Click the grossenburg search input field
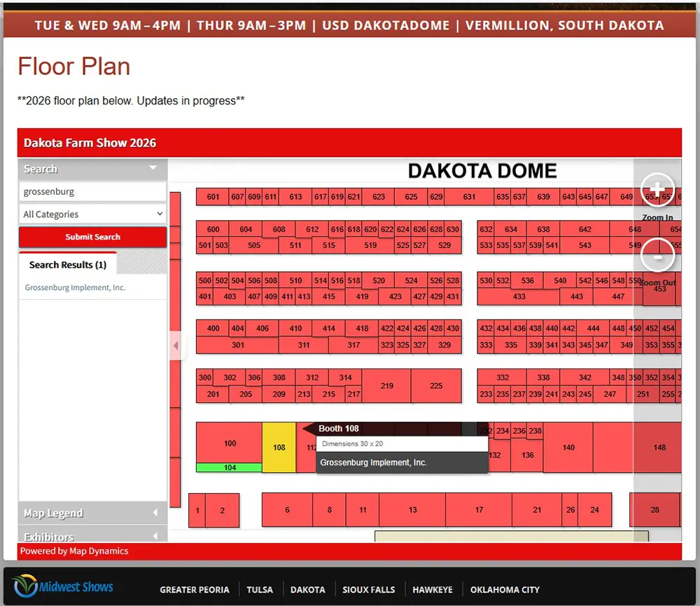The height and width of the screenshot is (606, 700). click(x=92, y=191)
